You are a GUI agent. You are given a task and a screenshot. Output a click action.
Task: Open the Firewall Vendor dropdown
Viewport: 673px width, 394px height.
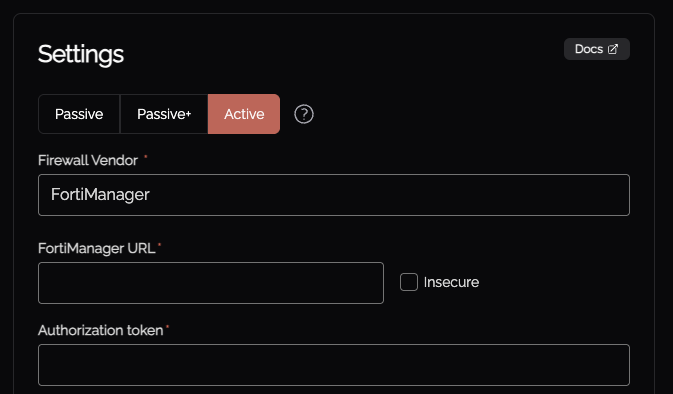point(334,195)
